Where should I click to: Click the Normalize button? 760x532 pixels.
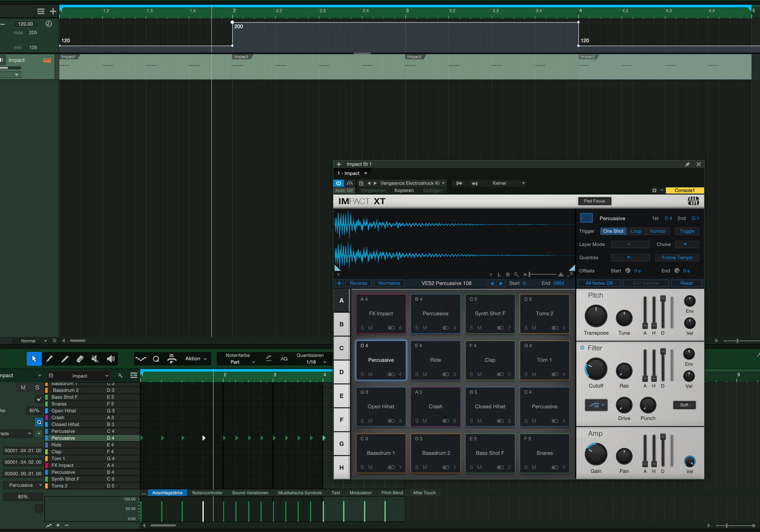[x=389, y=283]
